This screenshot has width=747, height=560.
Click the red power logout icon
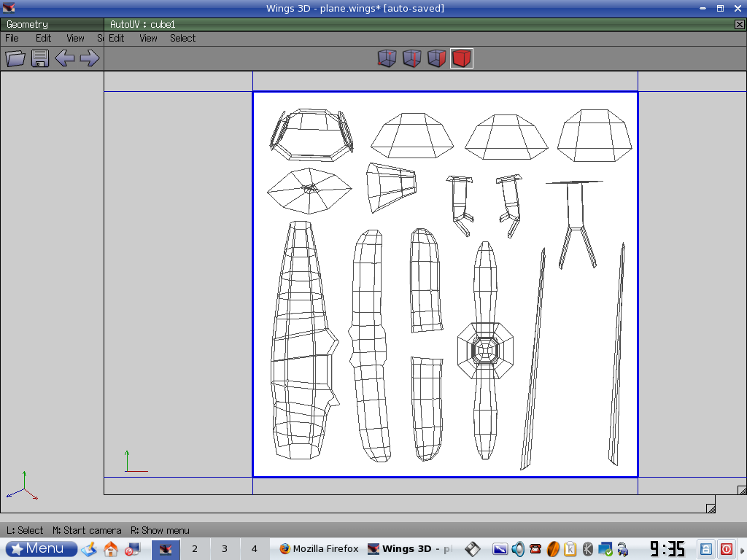(727, 549)
